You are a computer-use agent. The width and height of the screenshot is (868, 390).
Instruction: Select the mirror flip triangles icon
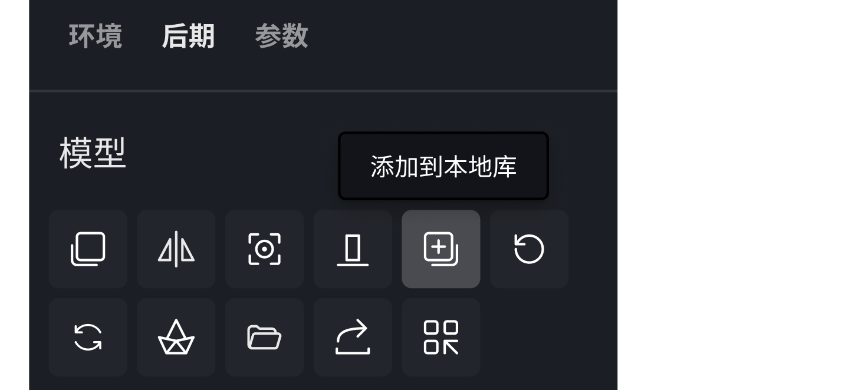(x=176, y=249)
